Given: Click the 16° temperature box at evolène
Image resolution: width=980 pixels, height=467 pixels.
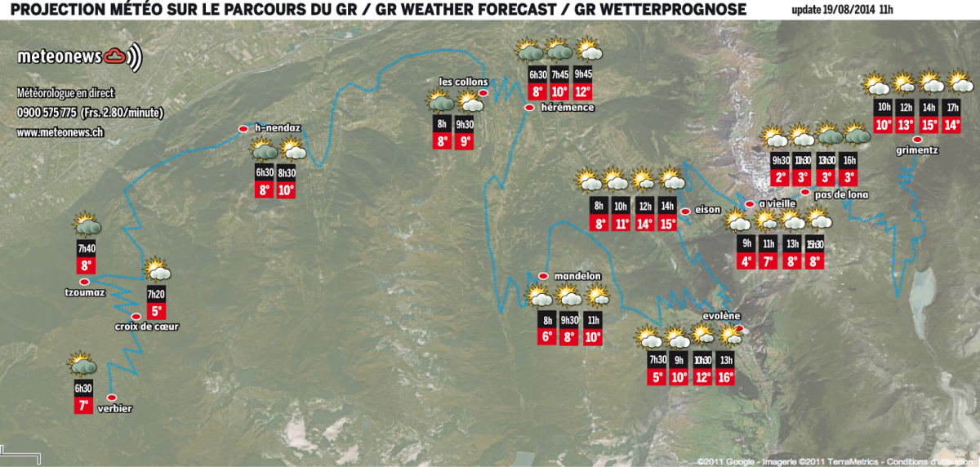Looking at the screenshot, I should pyautogui.click(x=725, y=377).
